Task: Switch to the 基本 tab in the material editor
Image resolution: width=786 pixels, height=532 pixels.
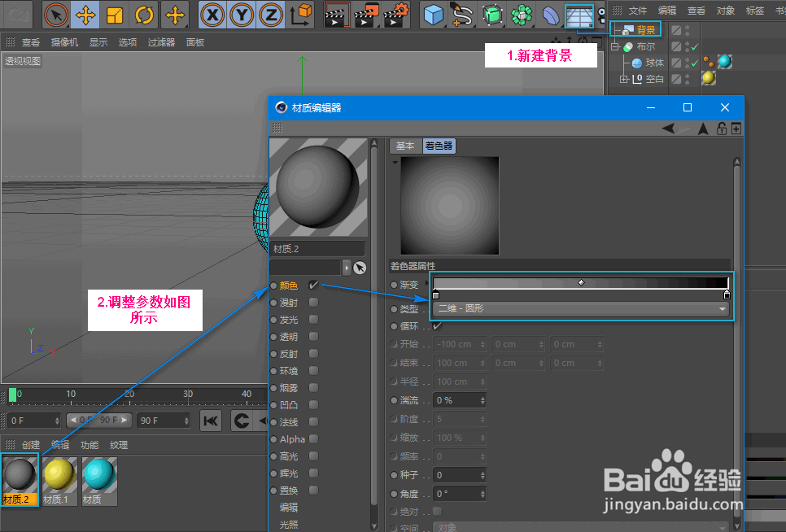Action: click(x=405, y=146)
